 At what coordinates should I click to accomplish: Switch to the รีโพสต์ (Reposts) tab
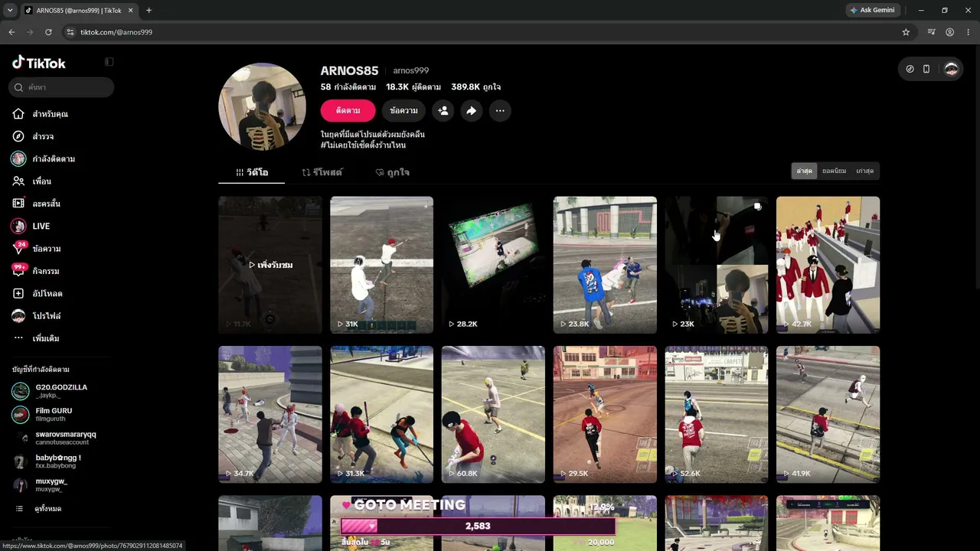tap(322, 173)
